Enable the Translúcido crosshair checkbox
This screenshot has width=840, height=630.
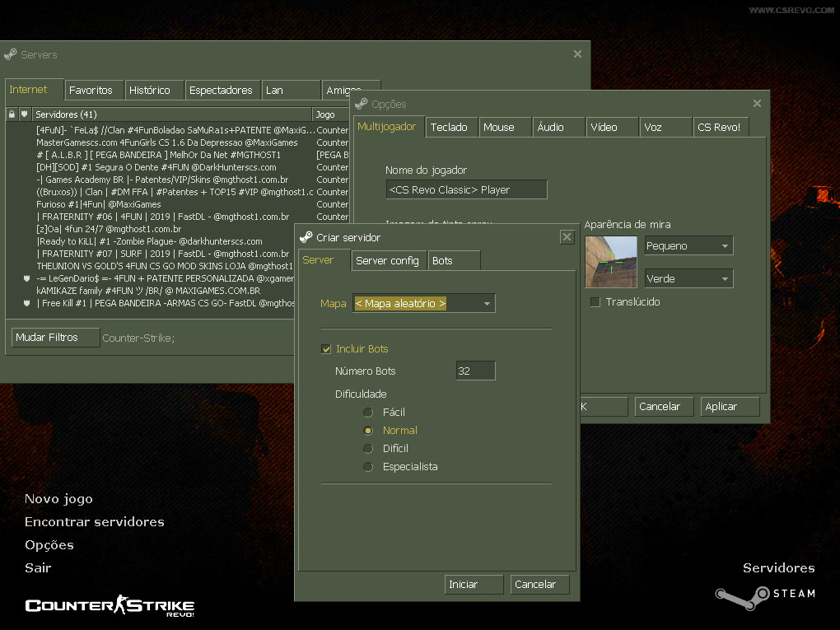pyautogui.click(x=595, y=302)
